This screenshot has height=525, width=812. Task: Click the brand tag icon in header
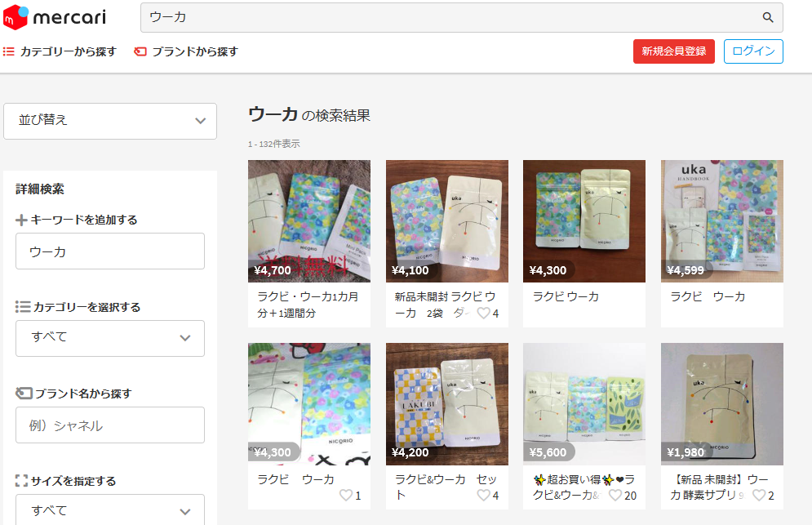[x=140, y=51]
